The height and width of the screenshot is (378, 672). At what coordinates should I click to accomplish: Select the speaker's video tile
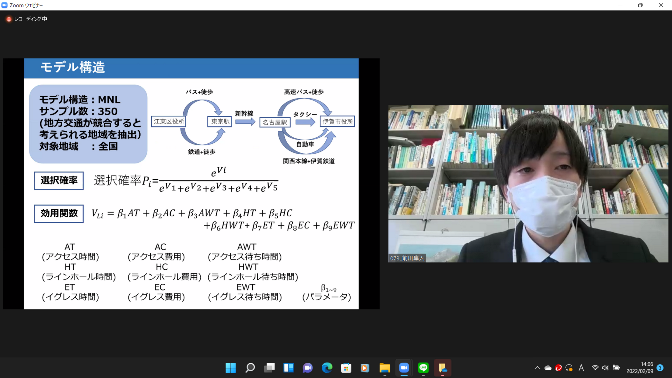(x=528, y=183)
